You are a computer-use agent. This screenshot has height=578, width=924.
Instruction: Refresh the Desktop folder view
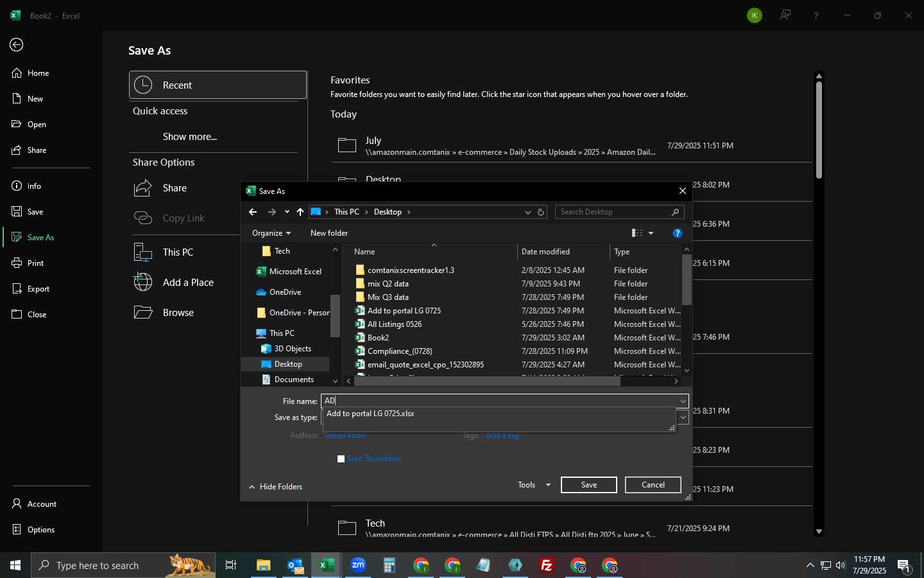(541, 212)
